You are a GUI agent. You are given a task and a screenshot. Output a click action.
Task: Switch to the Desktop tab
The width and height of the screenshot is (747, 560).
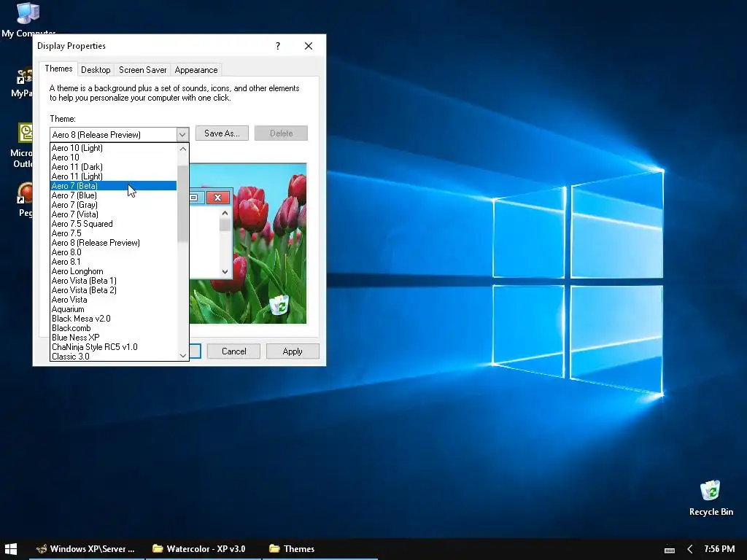tap(96, 70)
